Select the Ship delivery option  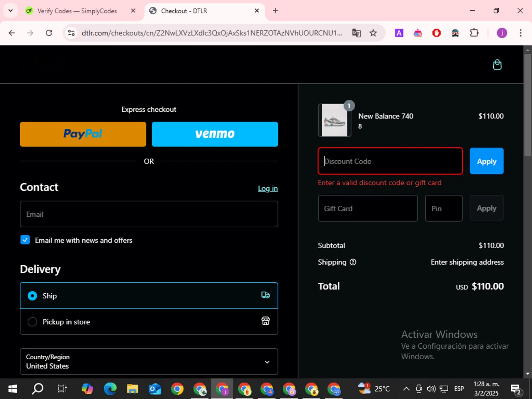tap(149, 295)
